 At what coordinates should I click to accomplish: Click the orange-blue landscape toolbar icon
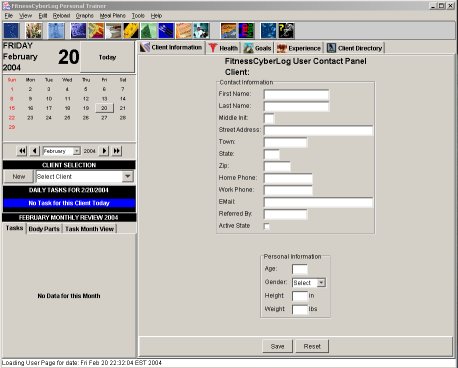(229, 31)
